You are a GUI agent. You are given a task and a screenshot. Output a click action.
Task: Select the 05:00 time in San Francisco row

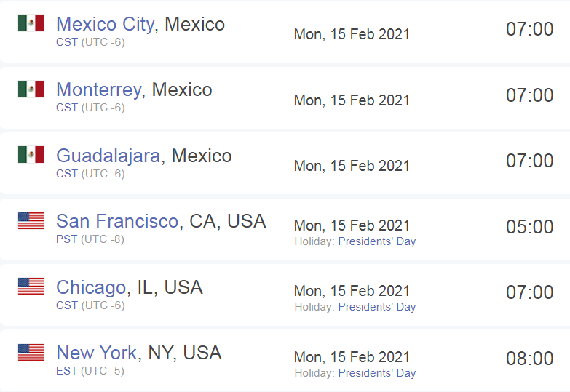530,227
